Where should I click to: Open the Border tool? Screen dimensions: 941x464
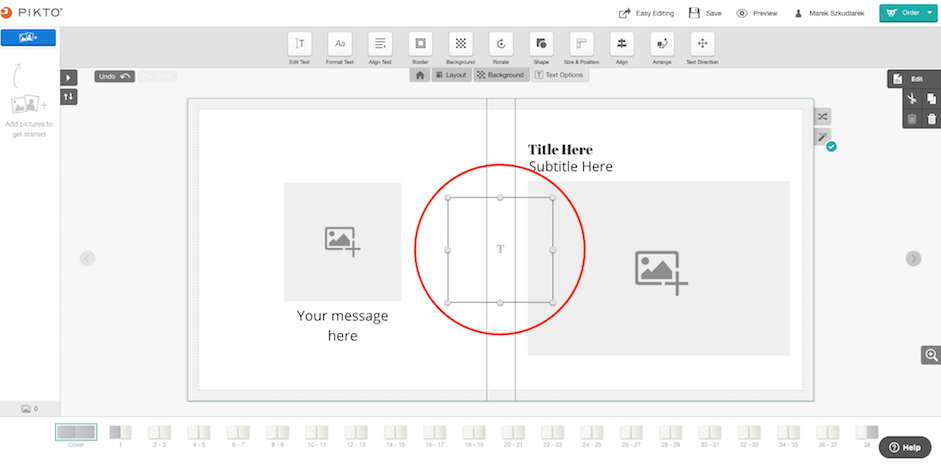[x=420, y=44]
